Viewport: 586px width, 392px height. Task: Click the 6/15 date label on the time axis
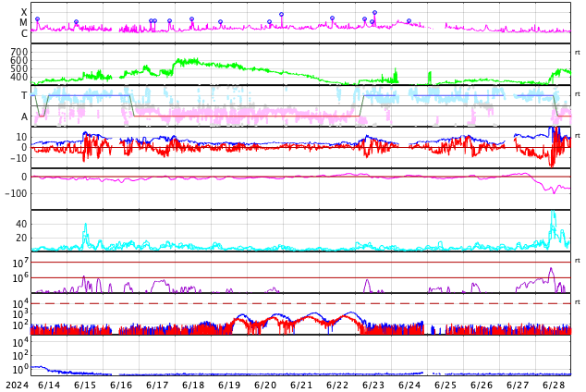(x=85, y=386)
